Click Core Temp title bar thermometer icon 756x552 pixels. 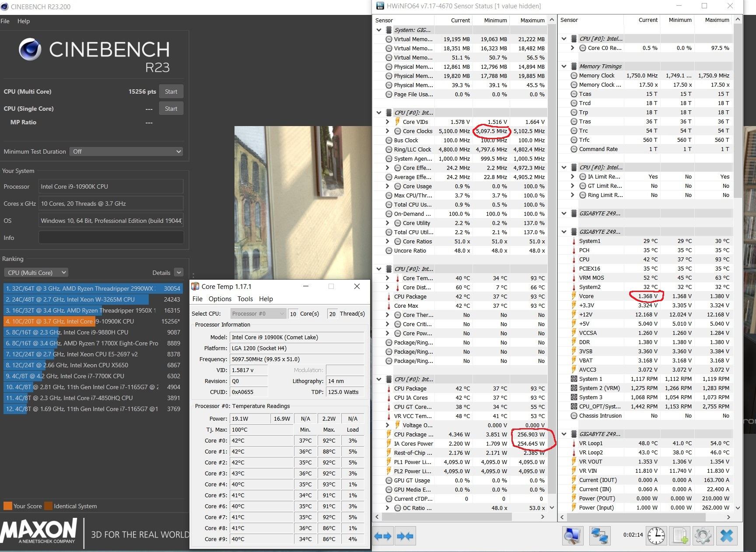(x=196, y=286)
